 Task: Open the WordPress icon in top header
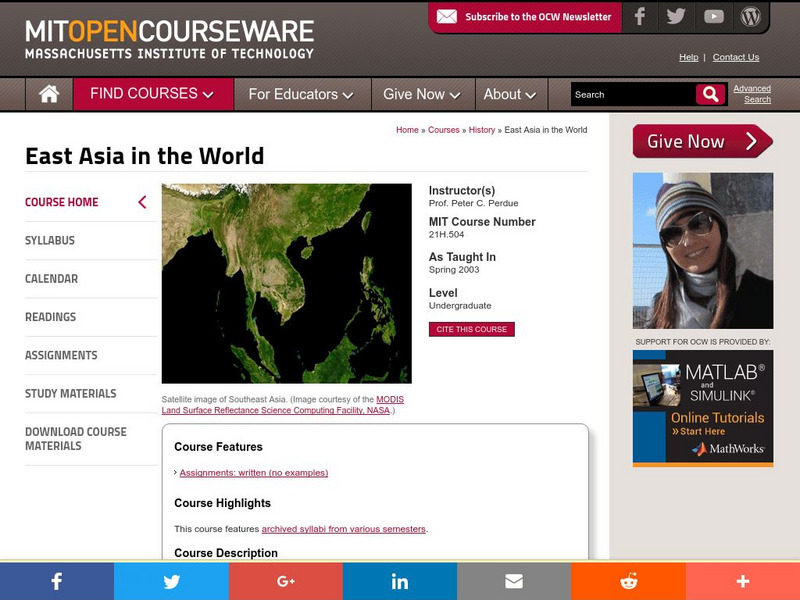coord(750,17)
